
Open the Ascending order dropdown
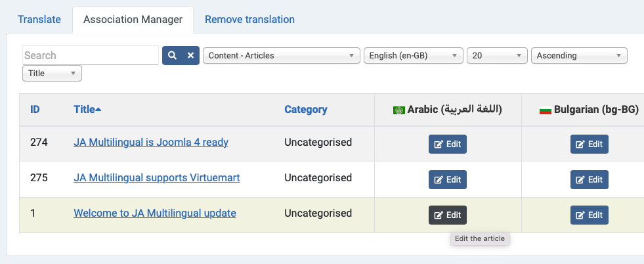pyautogui.click(x=579, y=55)
